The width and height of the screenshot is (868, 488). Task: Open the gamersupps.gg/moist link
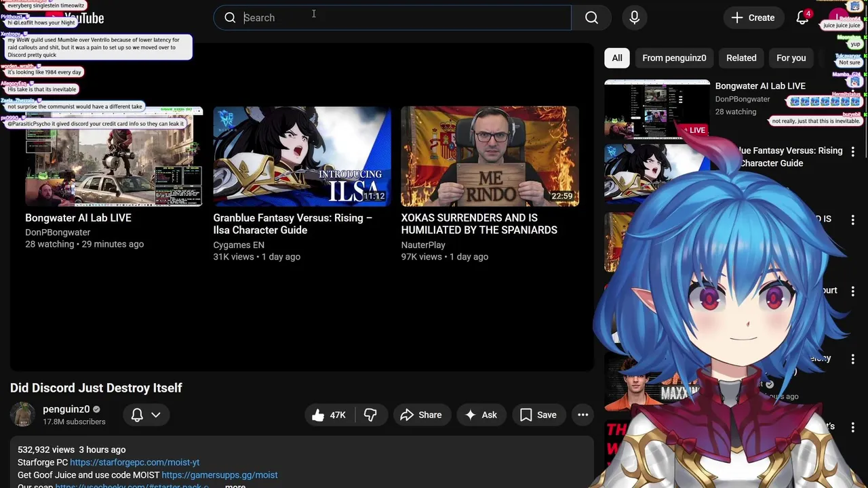click(x=220, y=475)
